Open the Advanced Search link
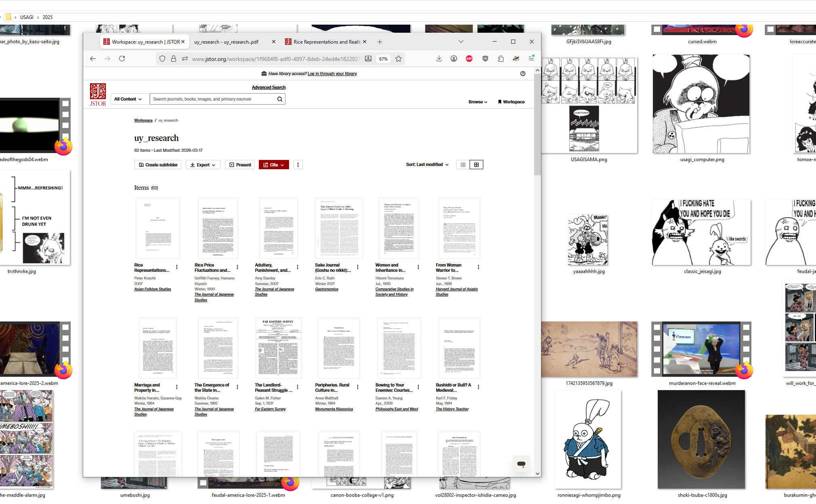Screen dimensions: 816x504 point(269,87)
